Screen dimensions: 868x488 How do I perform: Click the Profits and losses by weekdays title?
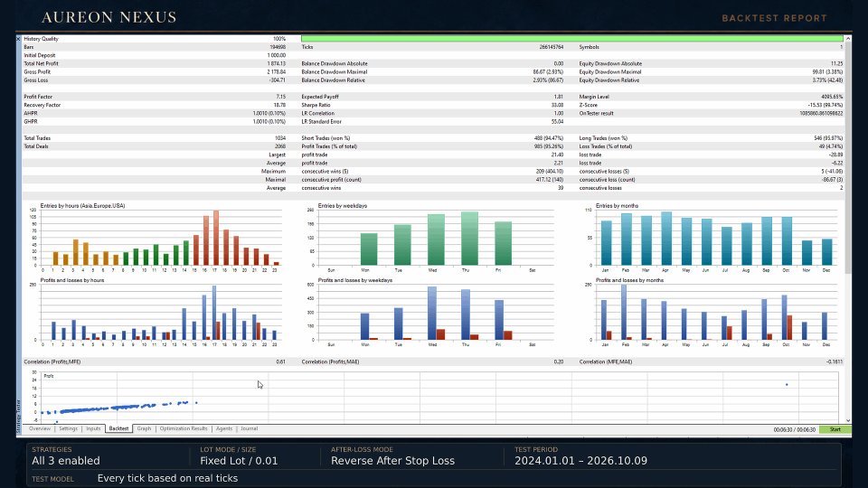tap(354, 280)
